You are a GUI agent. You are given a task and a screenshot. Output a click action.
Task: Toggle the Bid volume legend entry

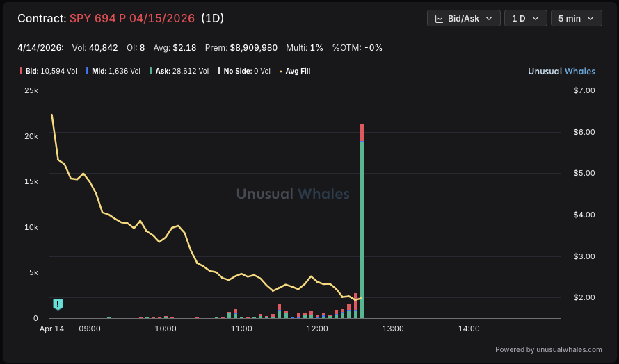point(49,72)
